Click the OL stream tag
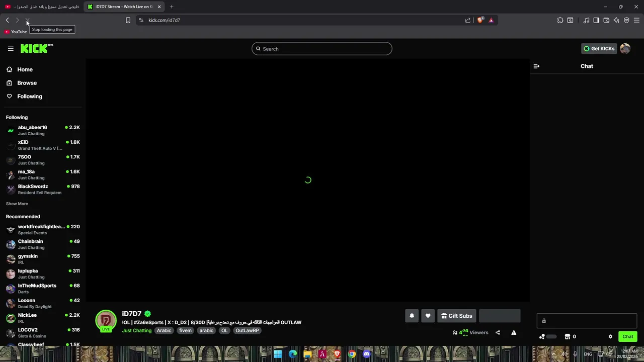644x362 pixels. click(x=224, y=330)
